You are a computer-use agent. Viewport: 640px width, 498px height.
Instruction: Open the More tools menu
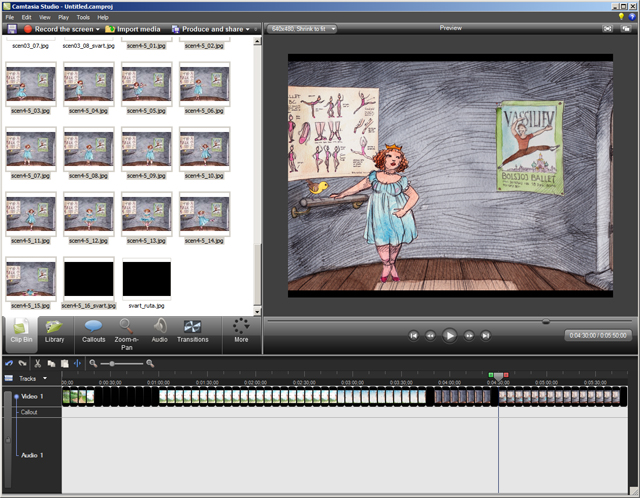[241, 331]
